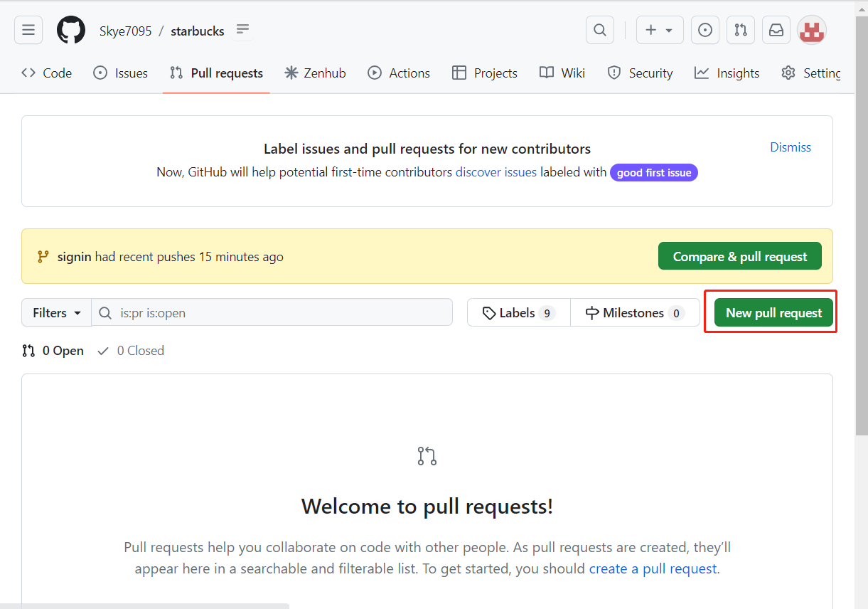Screen dimensions: 868x609
Task: Open the issues circle icon in header
Action: [705, 30]
